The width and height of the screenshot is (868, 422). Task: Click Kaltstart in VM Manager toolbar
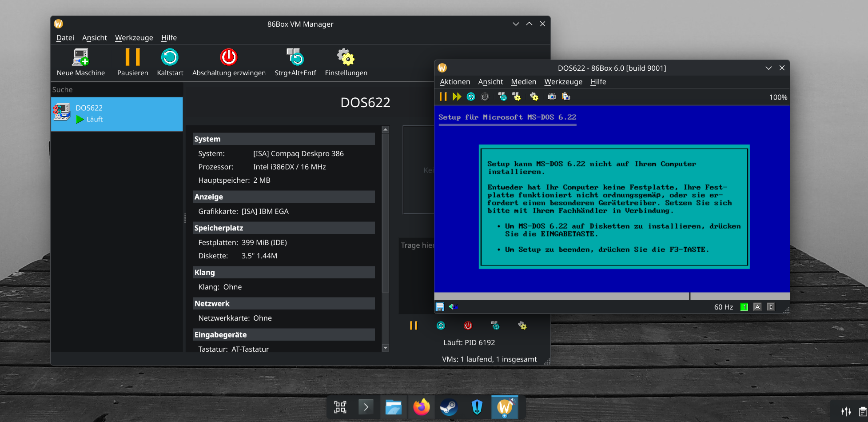(170, 62)
